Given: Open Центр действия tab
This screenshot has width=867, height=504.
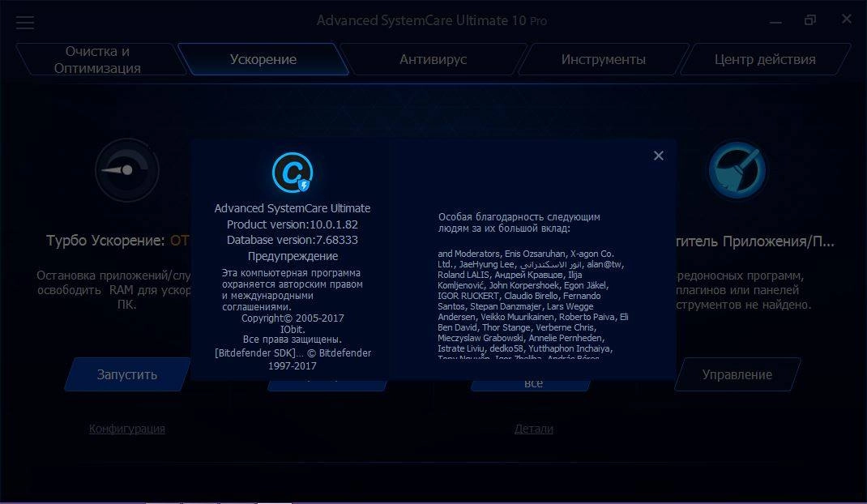Looking at the screenshot, I should pyautogui.click(x=765, y=59).
